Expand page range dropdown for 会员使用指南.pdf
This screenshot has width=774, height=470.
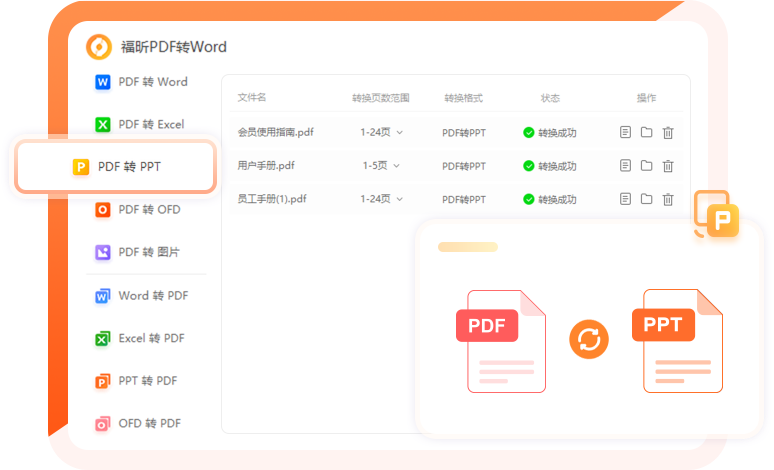(x=382, y=132)
